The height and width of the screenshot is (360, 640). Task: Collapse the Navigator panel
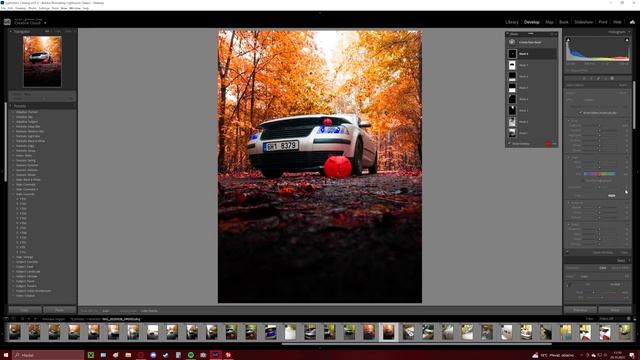pyautogui.click(x=11, y=31)
